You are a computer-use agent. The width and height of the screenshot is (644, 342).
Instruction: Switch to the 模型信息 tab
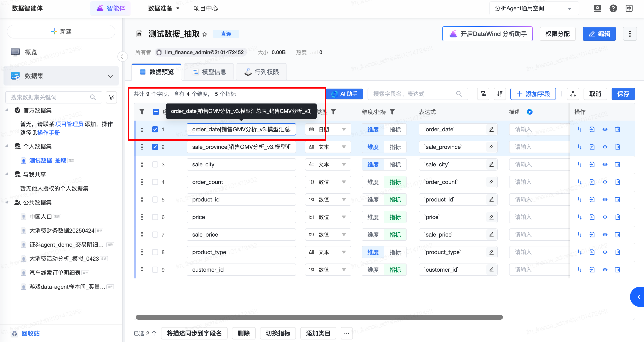209,72
